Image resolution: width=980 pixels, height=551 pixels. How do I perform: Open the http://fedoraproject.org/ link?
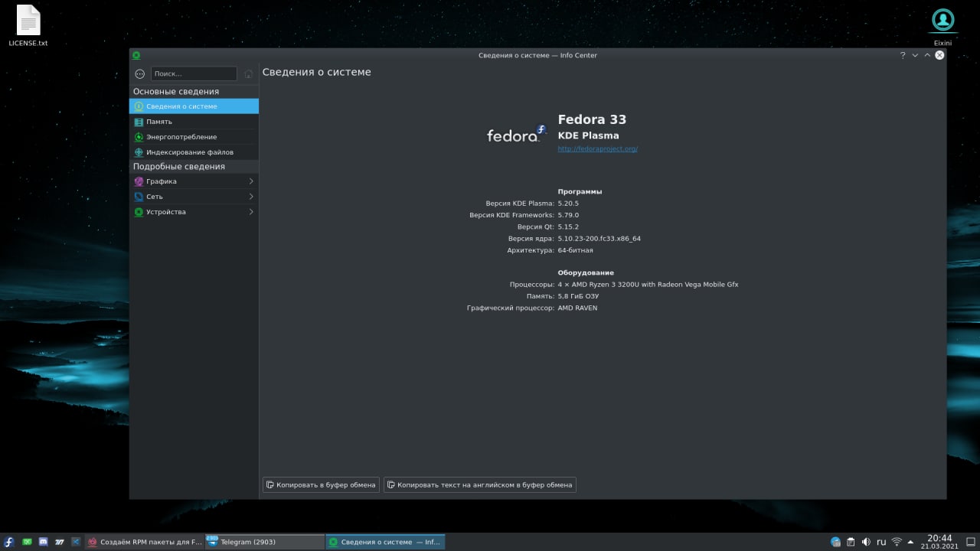tap(597, 149)
